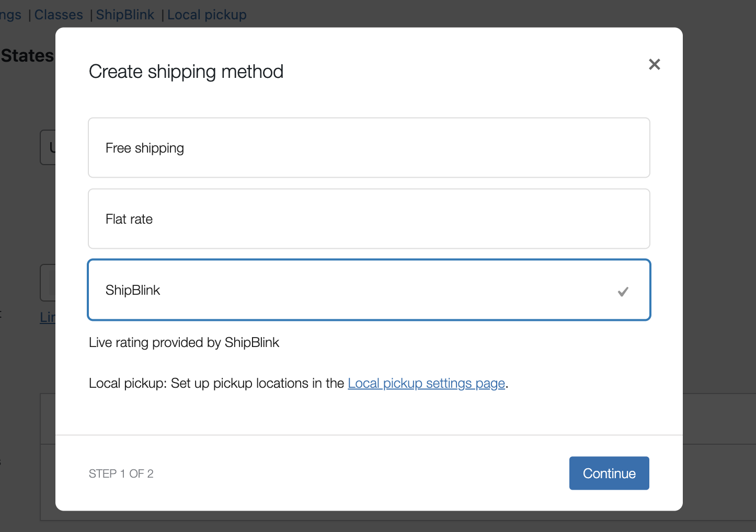Open the Classes tab behind the dialog

pos(59,15)
